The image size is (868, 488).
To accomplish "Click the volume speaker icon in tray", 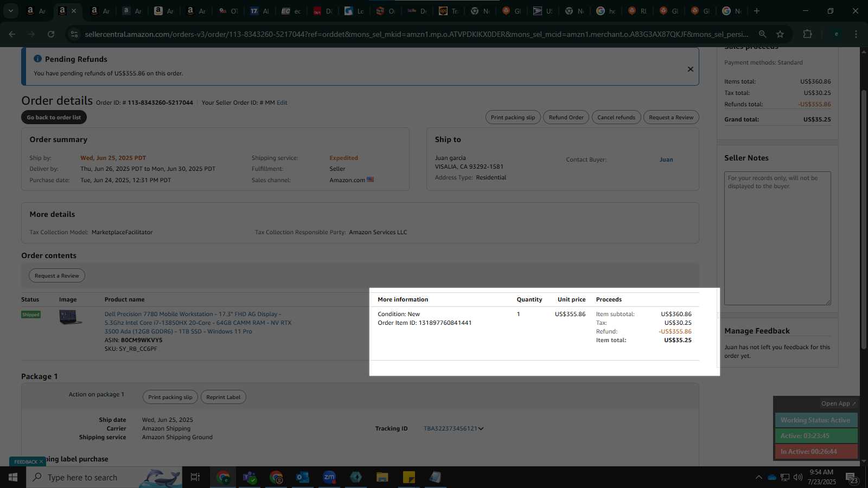I will pyautogui.click(x=798, y=477).
